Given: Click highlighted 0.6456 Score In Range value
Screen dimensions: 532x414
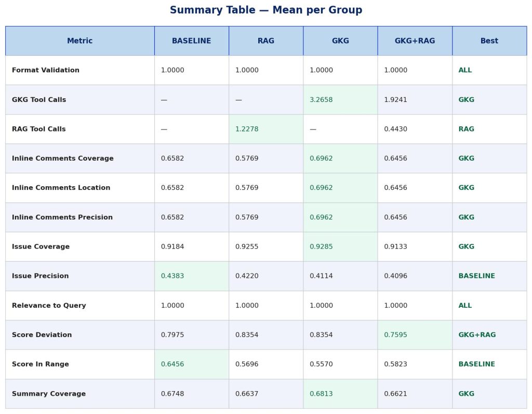Looking at the screenshot, I should pos(172,364).
